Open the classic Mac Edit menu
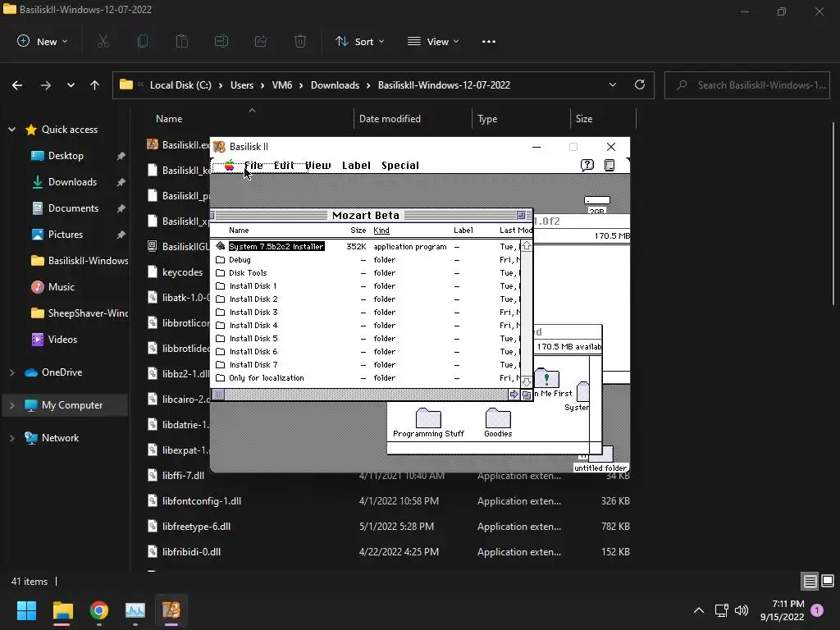Image resolution: width=840 pixels, height=630 pixels. (285, 166)
